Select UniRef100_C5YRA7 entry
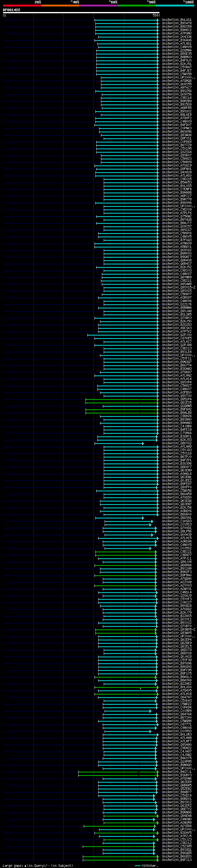Viewport: 197px width, 868px height. tap(176, 67)
